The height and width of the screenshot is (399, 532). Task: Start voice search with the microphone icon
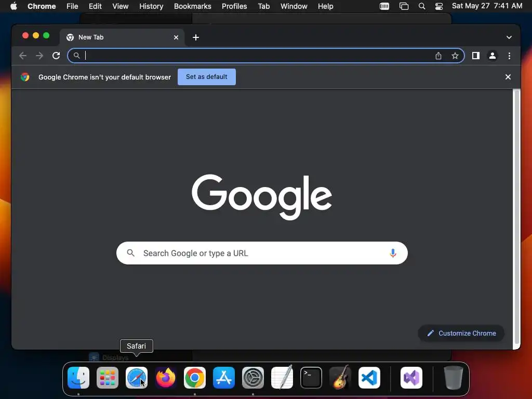(393, 253)
